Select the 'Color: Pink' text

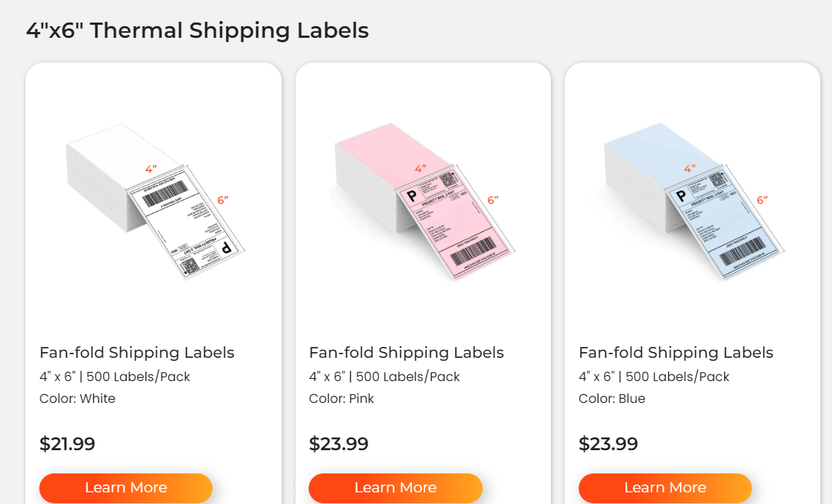[341, 399]
